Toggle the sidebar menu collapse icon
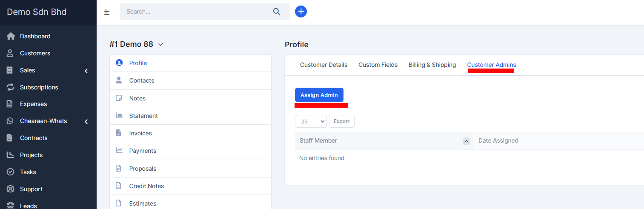This screenshot has width=644, height=209. click(107, 12)
